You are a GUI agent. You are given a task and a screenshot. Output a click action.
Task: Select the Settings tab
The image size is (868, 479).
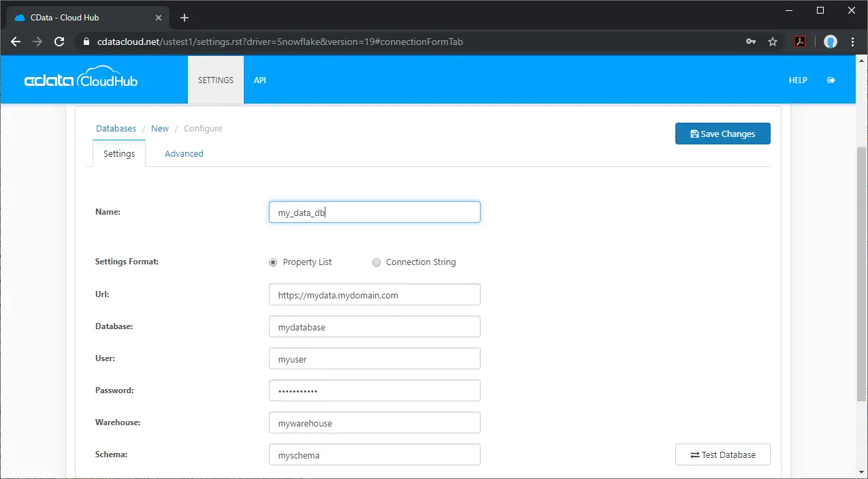pyautogui.click(x=118, y=153)
